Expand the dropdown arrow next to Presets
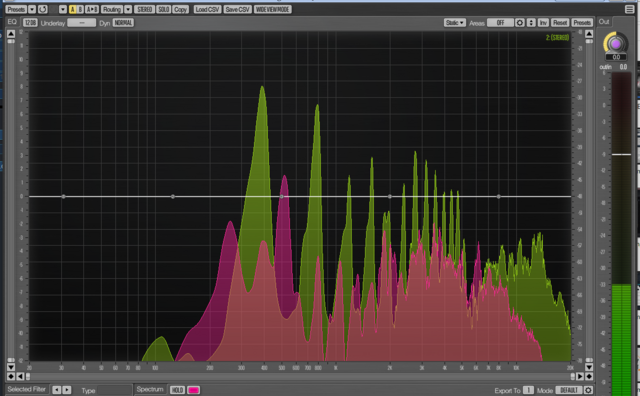 [x=32, y=9]
